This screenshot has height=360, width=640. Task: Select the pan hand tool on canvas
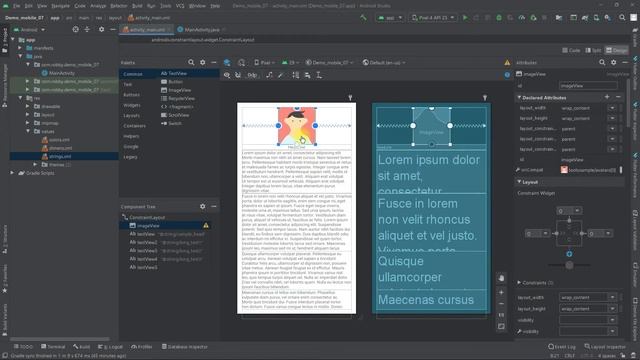pyautogui.click(x=501, y=278)
